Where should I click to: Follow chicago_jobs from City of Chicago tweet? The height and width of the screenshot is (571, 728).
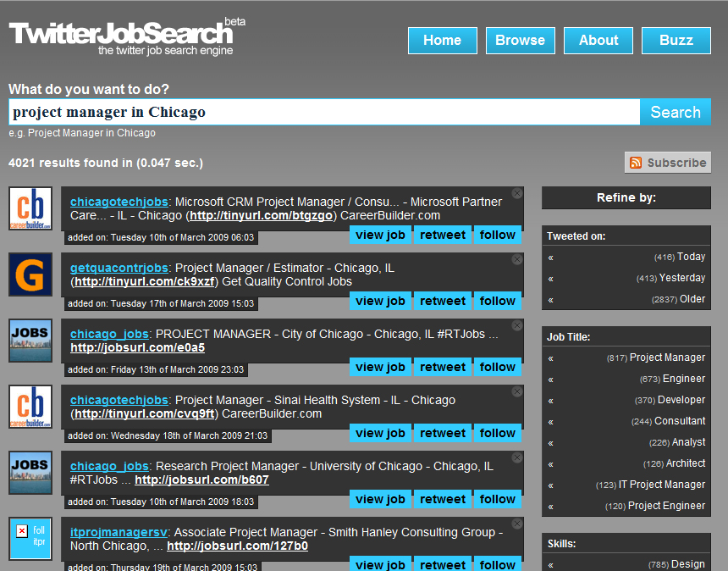pos(498,367)
